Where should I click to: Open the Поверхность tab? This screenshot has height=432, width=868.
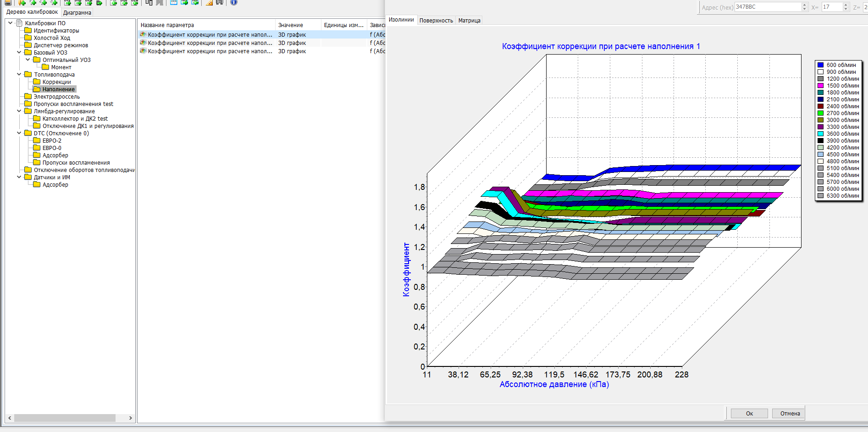436,21
